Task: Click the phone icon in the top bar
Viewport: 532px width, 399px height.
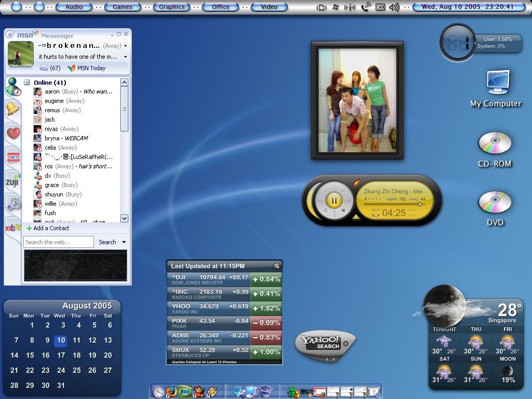Action: (365, 7)
